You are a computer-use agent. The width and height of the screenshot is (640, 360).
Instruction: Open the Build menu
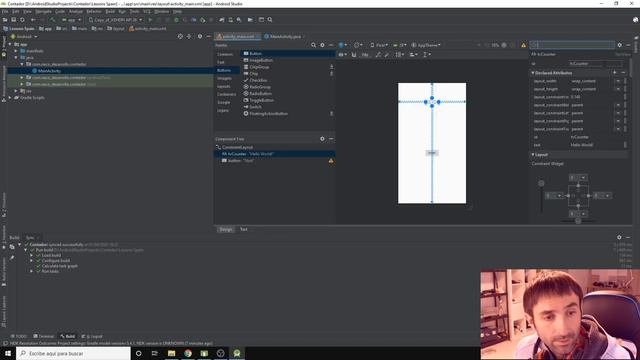point(110,11)
